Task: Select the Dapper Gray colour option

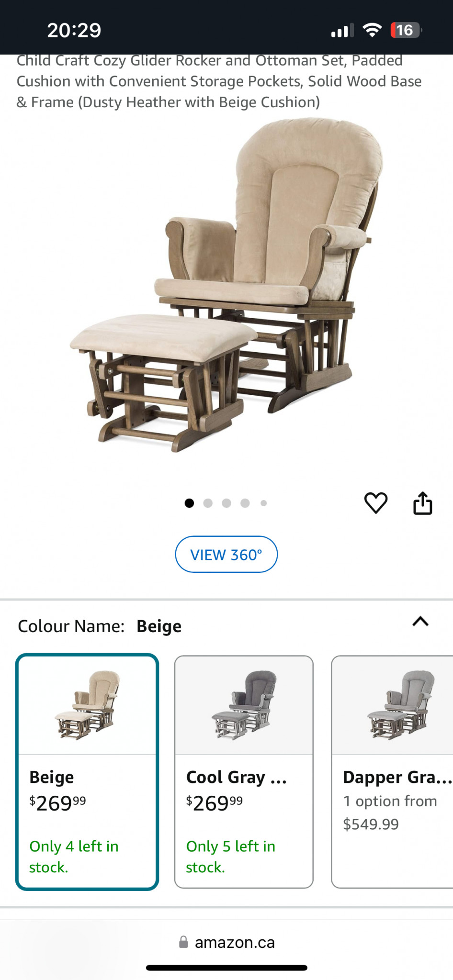Action: point(392,771)
